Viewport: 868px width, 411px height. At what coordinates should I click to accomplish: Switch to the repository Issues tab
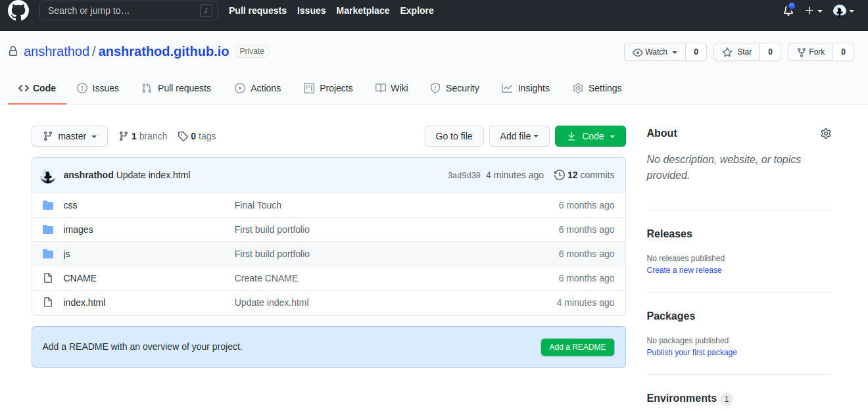98,88
